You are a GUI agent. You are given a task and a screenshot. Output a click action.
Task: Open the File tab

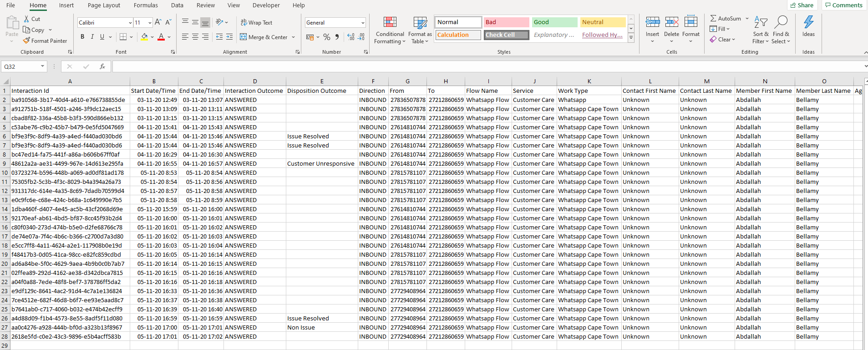click(x=10, y=5)
